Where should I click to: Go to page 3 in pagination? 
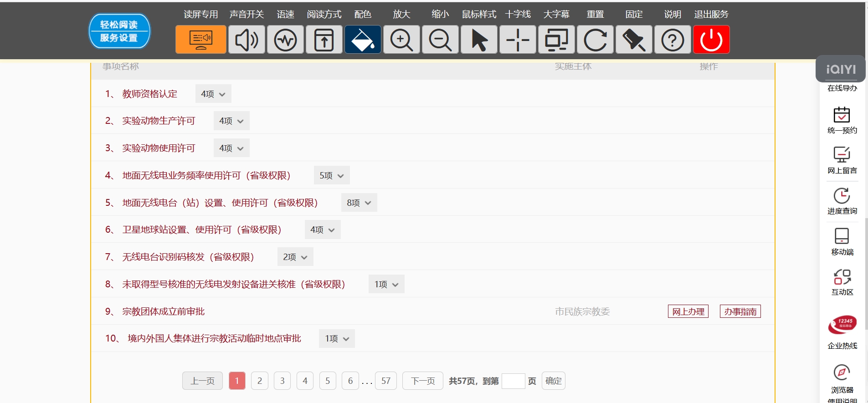(282, 381)
